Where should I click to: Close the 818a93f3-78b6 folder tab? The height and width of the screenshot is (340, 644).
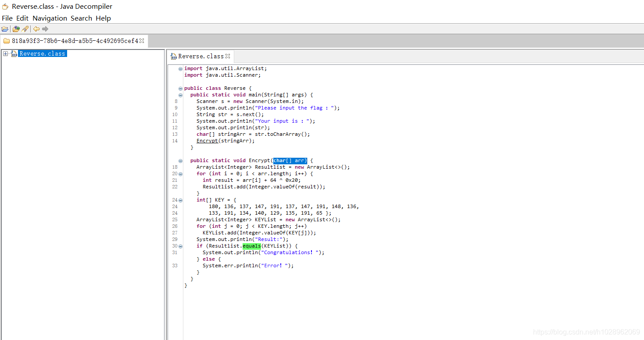tap(142, 41)
